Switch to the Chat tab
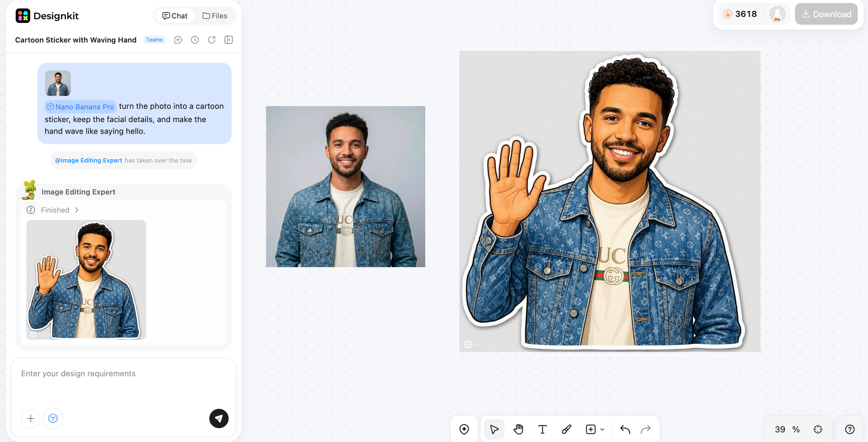Image resolution: width=868 pixels, height=442 pixels. [x=175, y=16]
